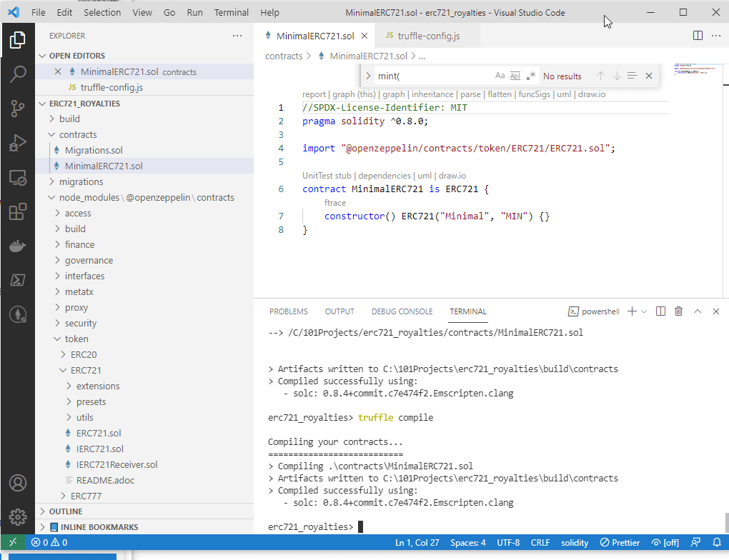729x560 pixels.
Task: Click the 'UnitTest stub' code lens link
Action: click(x=327, y=176)
